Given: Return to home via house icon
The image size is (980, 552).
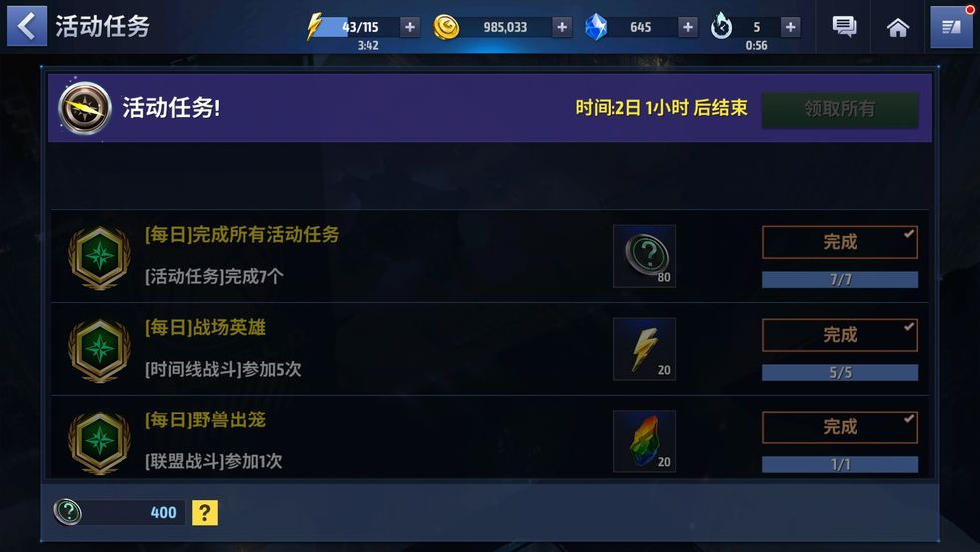Looking at the screenshot, I should tap(898, 27).
